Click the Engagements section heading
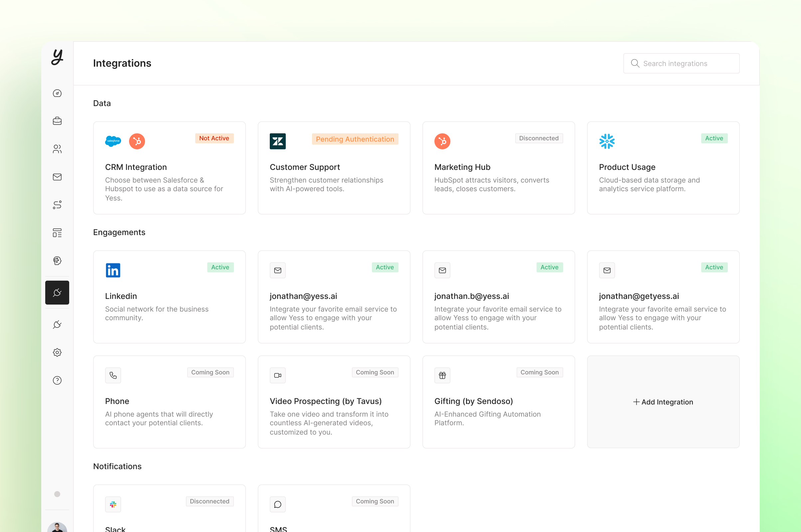Viewport: 801px width, 532px height. 119,232
